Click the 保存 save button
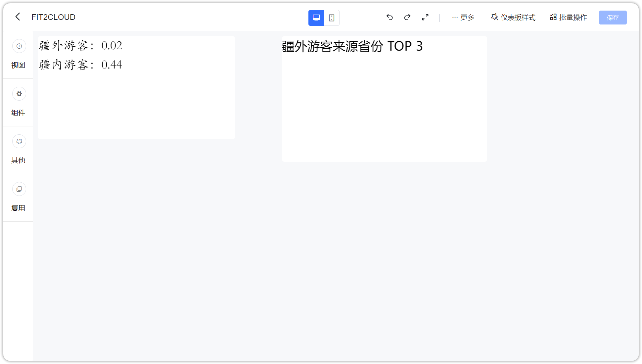 (x=613, y=18)
